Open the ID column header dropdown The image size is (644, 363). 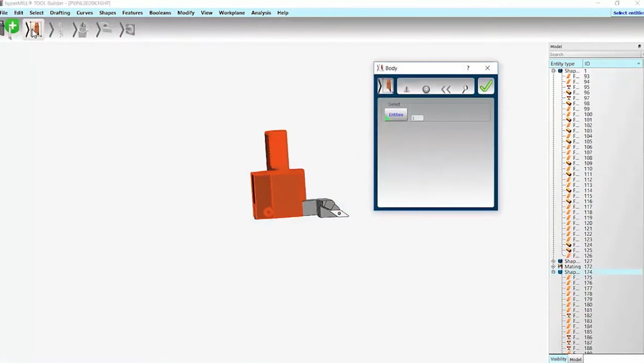coord(638,64)
